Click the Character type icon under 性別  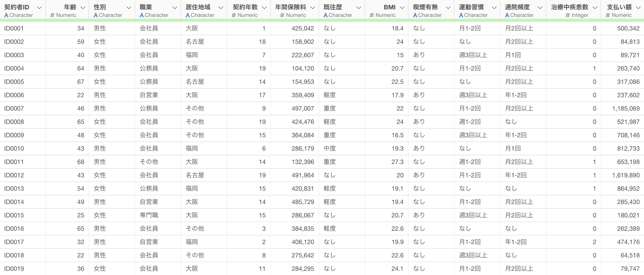tap(96, 15)
